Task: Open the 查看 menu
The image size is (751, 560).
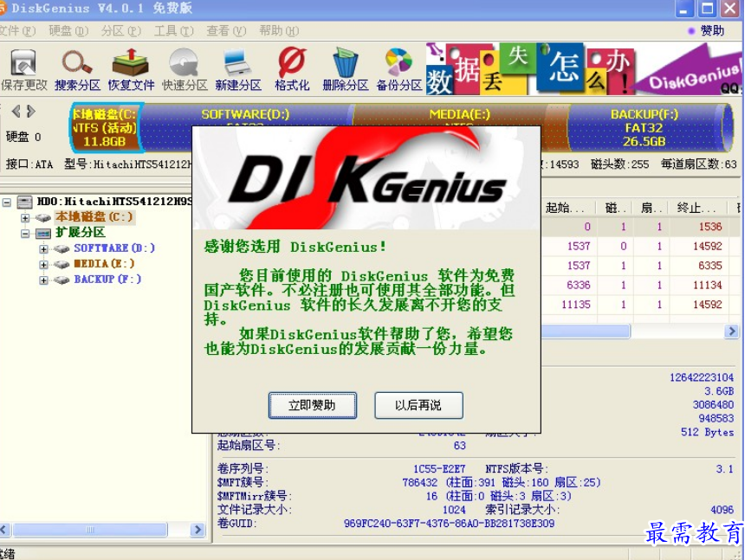Action: pos(227,31)
